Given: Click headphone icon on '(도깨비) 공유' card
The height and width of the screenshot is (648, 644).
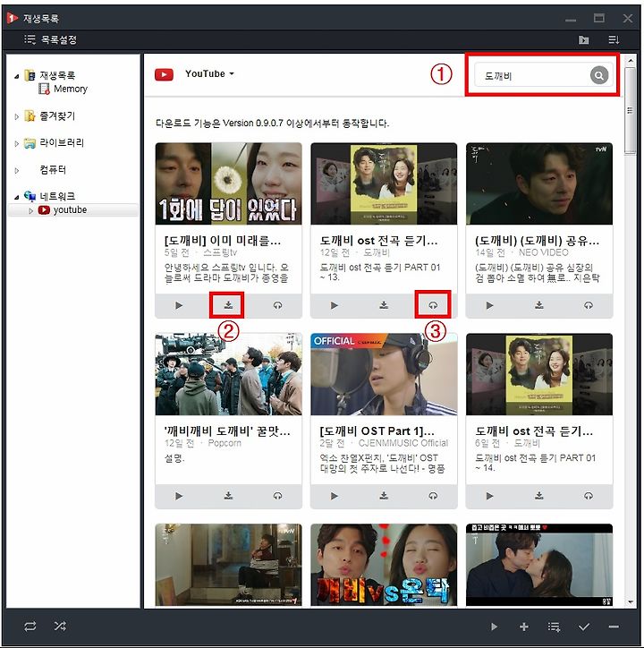Looking at the screenshot, I should point(589,305).
